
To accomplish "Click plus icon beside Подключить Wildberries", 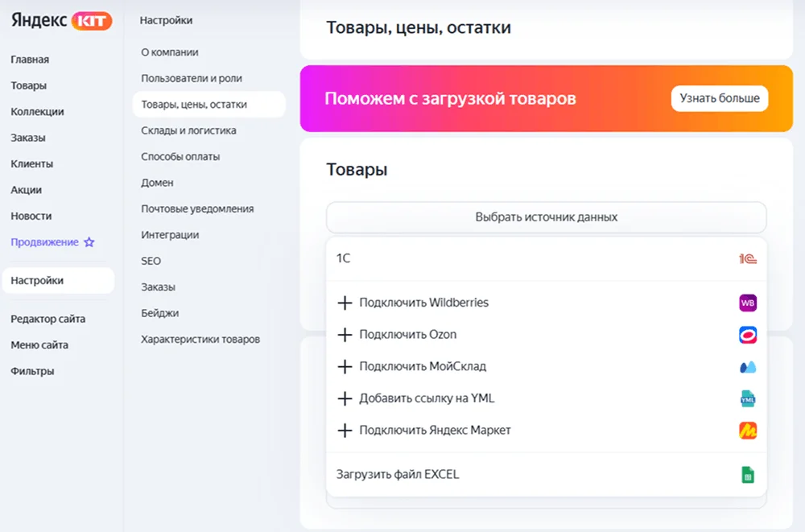I will [345, 303].
